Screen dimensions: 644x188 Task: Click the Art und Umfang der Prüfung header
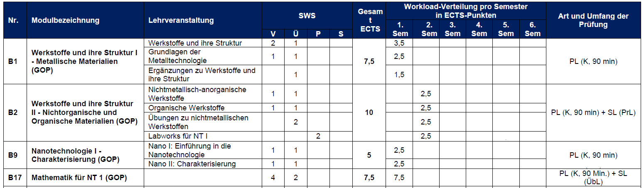[x=593, y=20]
